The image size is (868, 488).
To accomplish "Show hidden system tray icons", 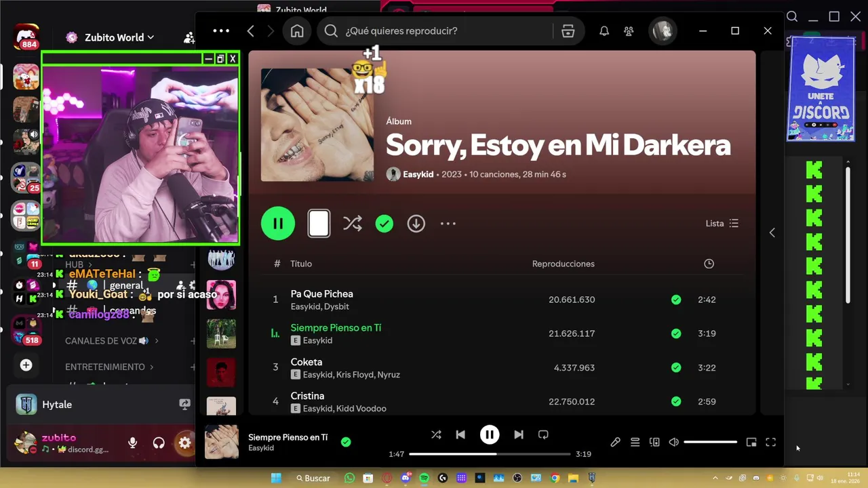I will pyautogui.click(x=715, y=478).
